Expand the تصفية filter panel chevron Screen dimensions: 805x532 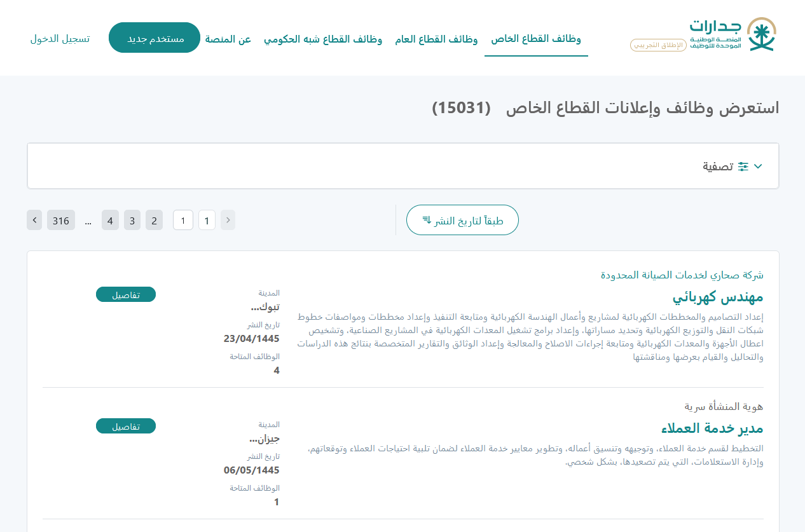[758, 167]
